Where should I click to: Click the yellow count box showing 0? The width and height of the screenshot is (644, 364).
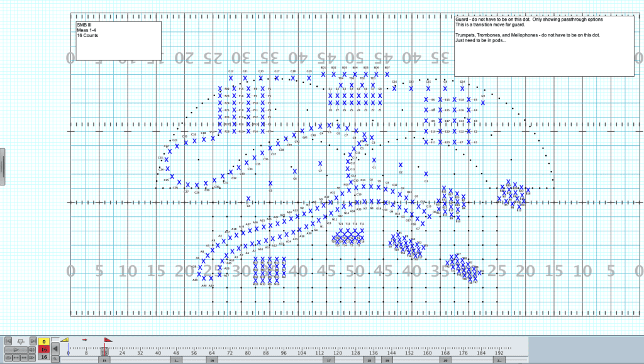point(44,341)
